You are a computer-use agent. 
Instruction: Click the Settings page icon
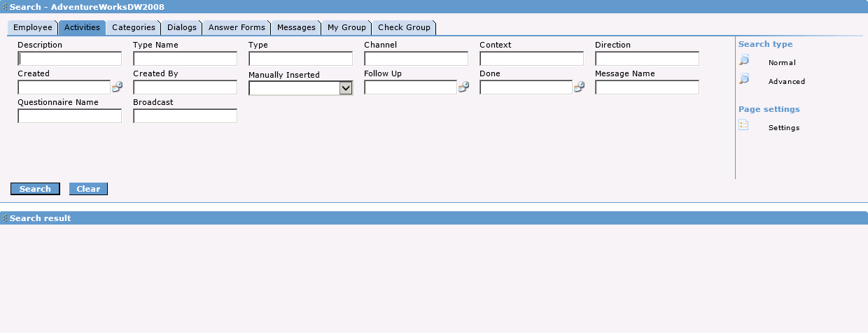[x=744, y=126]
